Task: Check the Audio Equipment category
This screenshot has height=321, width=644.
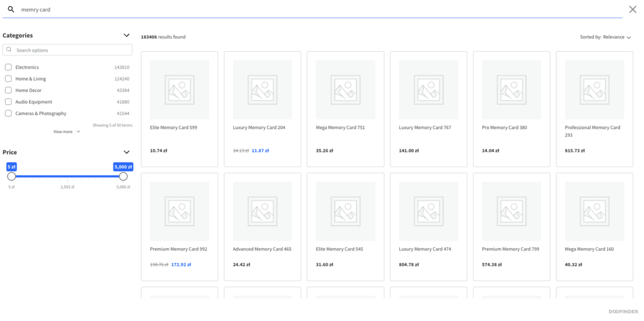Action: point(8,101)
